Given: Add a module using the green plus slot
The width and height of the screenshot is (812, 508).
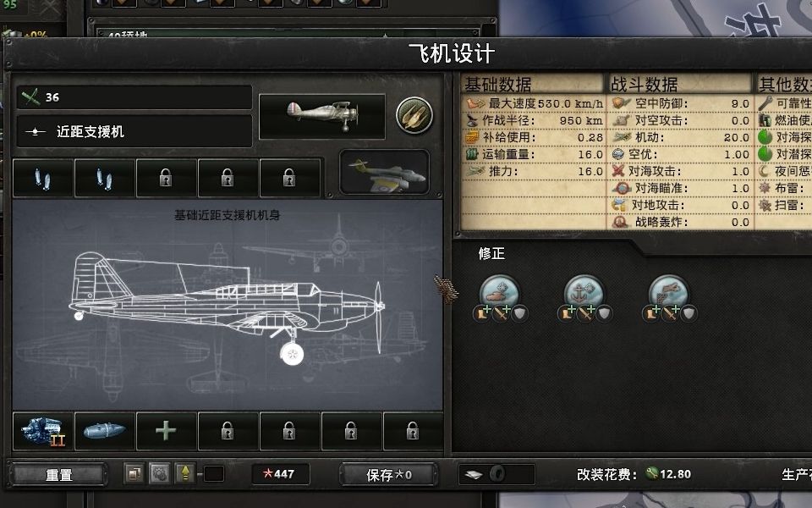Looking at the screenshot, I should coord(166,431).
